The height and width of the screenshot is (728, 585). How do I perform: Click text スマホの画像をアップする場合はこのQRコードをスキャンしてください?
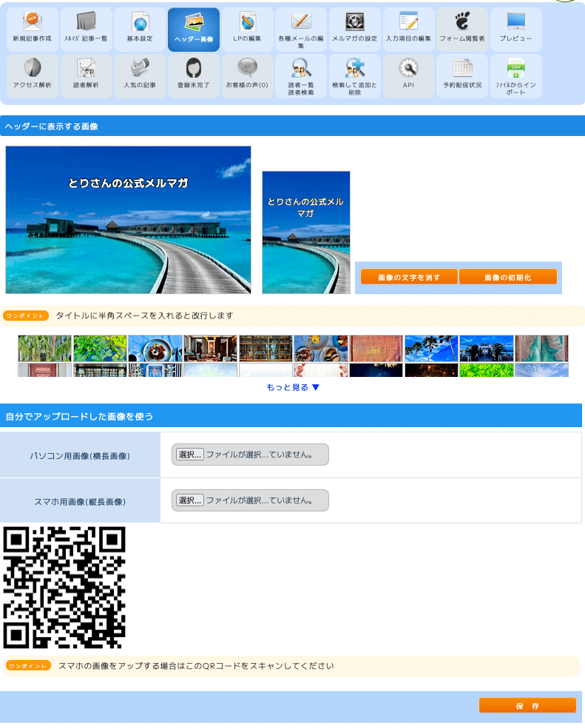[x=196, y=666]
